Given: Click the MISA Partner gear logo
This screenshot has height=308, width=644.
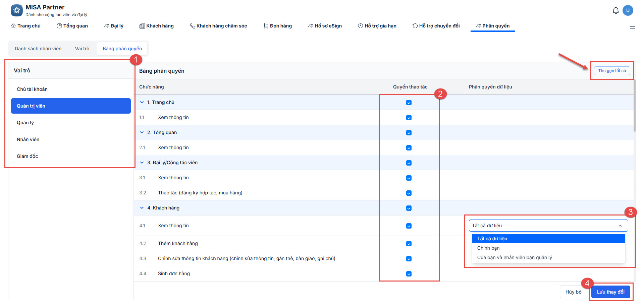Looking at the screenshot, I should click(x=16, y=10).
